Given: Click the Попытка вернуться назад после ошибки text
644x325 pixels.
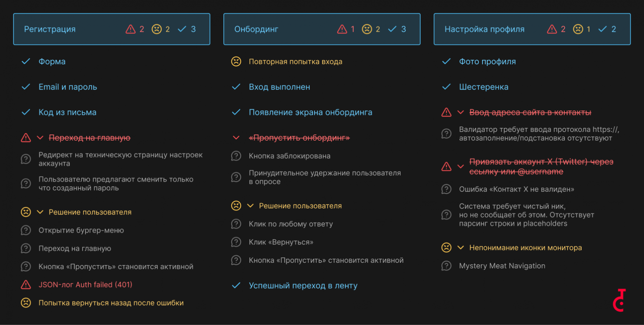Looking at the screenshot, I should [111, 303].
